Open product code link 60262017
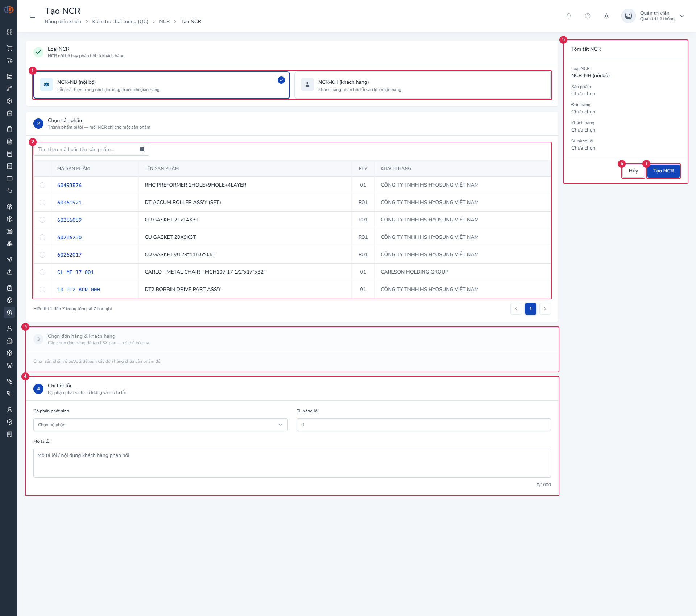The width and height of the screenshot is (696, 616). coord(70,255)
